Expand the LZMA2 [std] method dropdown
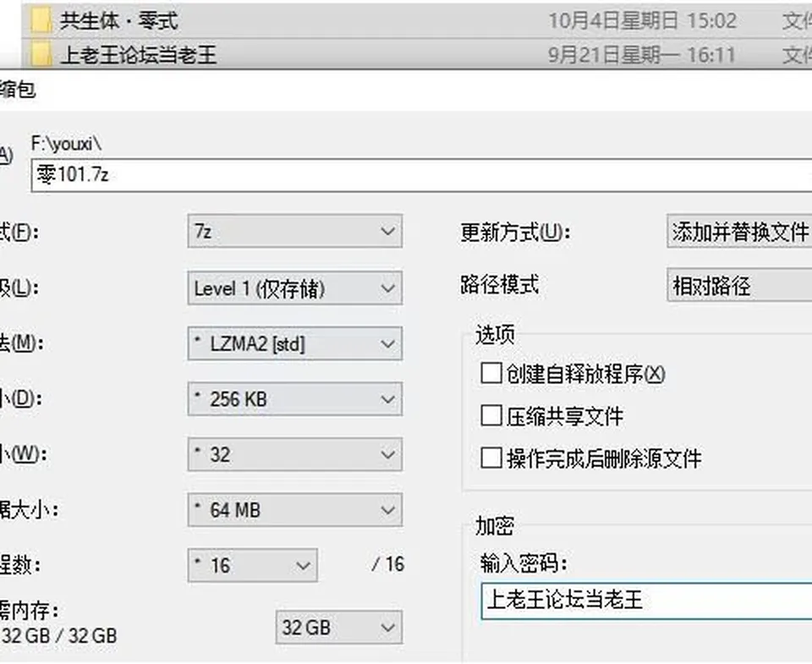 point(294,343)
